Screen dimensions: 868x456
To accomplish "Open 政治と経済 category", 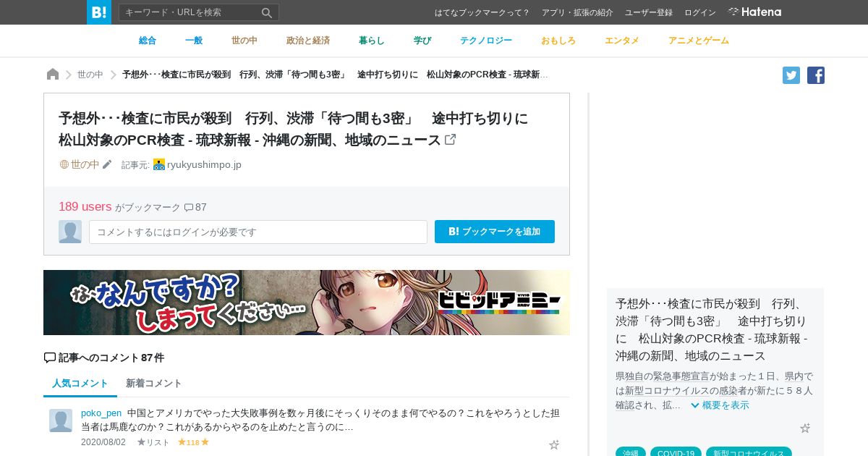I will (x=308, y=41).
